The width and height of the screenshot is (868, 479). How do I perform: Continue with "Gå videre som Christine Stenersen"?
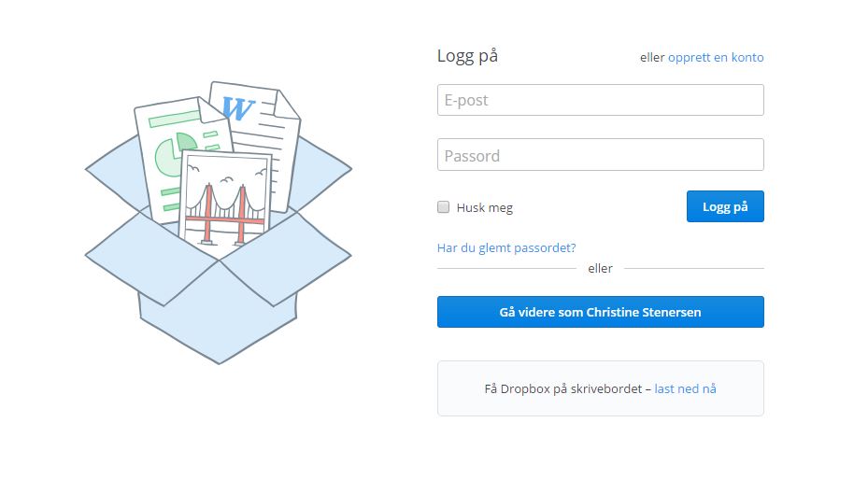pyautogui.click(x=600, y=312)
